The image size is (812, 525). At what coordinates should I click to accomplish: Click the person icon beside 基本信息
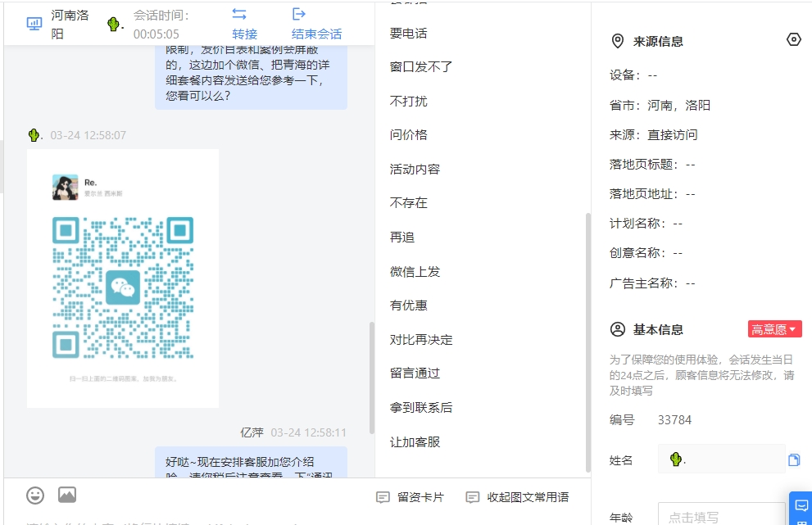pos(617,329)
